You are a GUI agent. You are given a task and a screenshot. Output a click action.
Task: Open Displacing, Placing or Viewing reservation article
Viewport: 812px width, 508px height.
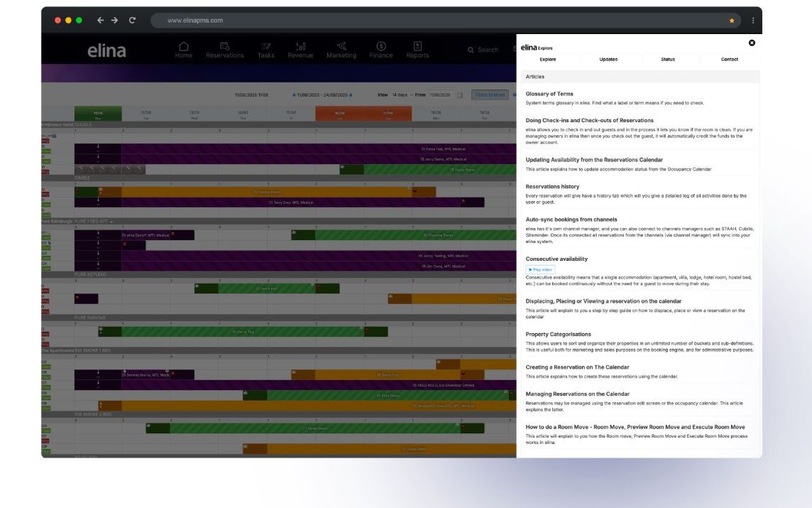603,301
